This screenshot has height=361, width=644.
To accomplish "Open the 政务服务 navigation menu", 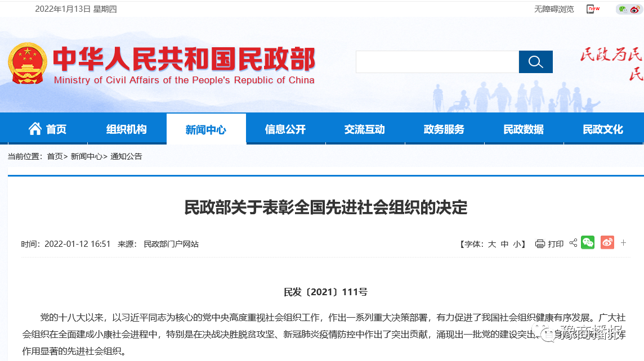I will pyautogui.click(x=444, y=129).
